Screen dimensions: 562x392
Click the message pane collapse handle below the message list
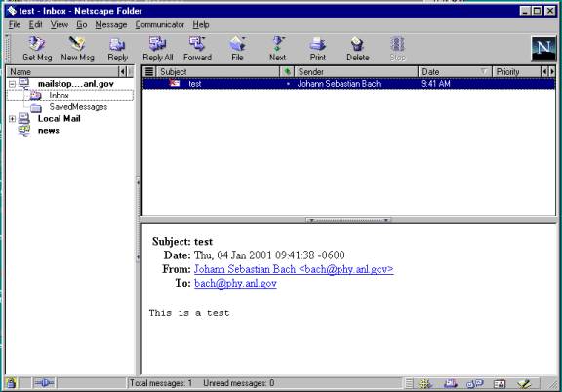tap(348, 220)
